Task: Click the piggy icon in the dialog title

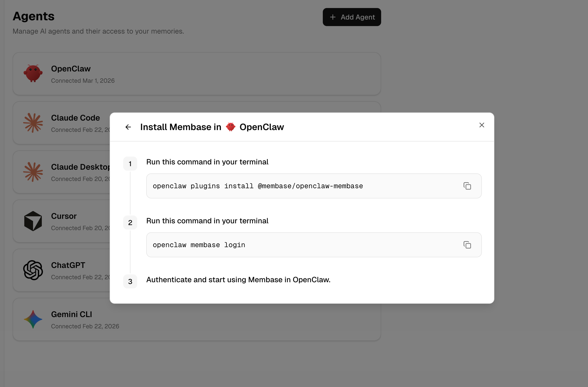Action: click(231, 127)
